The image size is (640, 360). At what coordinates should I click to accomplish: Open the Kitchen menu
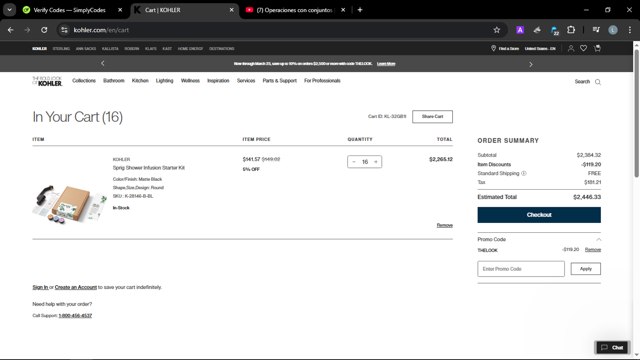(x=140, y=81)
